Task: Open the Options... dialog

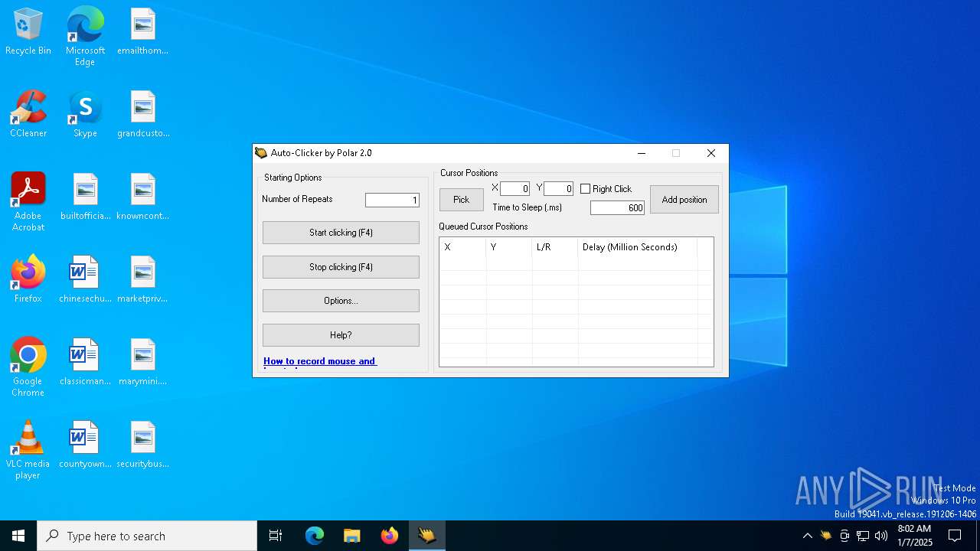Action: point(341,301)
